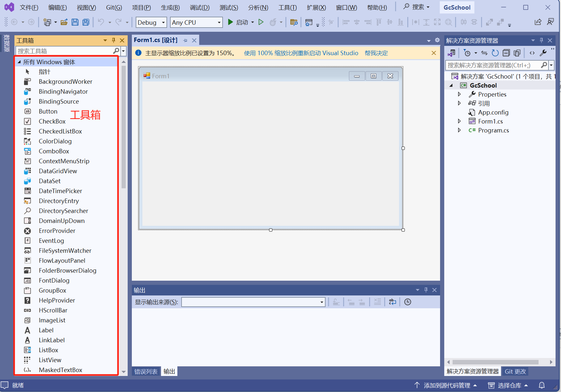Screen dimensions: 561x392
Task: Click the clock icon in Output panel
Action: click(x=407, y=302)
